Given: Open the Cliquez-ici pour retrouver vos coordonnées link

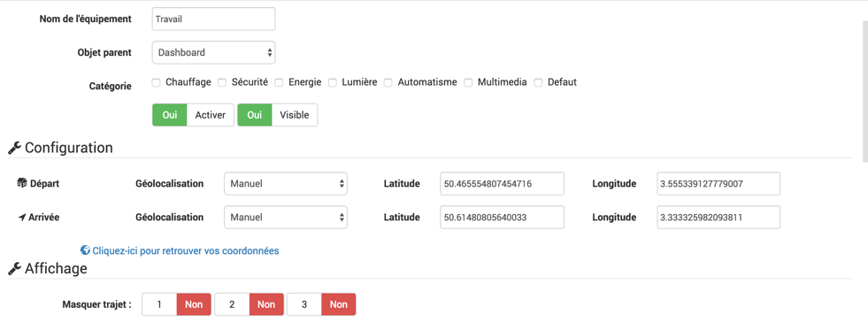Looking at the screenshot, I should tap(186, 251).
